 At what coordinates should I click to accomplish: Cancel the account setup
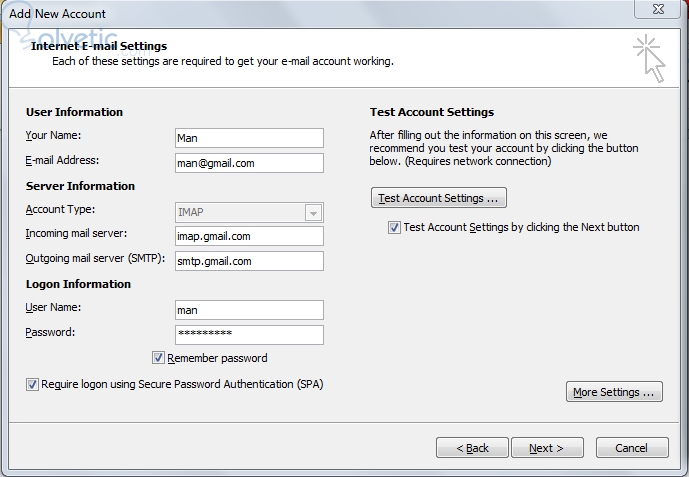point(632,448)
